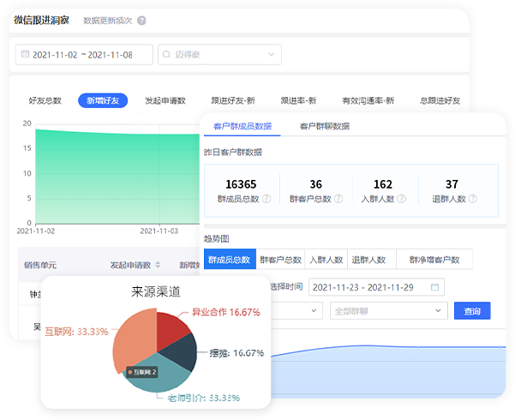The height and width of the screenshot is (420, 515).
Task: Open the 全部群聊 dropdown
Action: click(x=388, y=310)
